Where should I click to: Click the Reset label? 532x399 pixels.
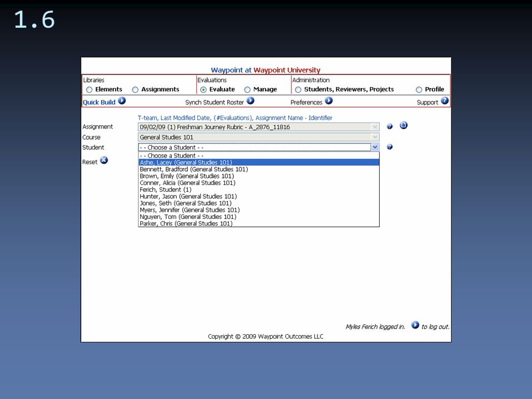tap(90, 162)
